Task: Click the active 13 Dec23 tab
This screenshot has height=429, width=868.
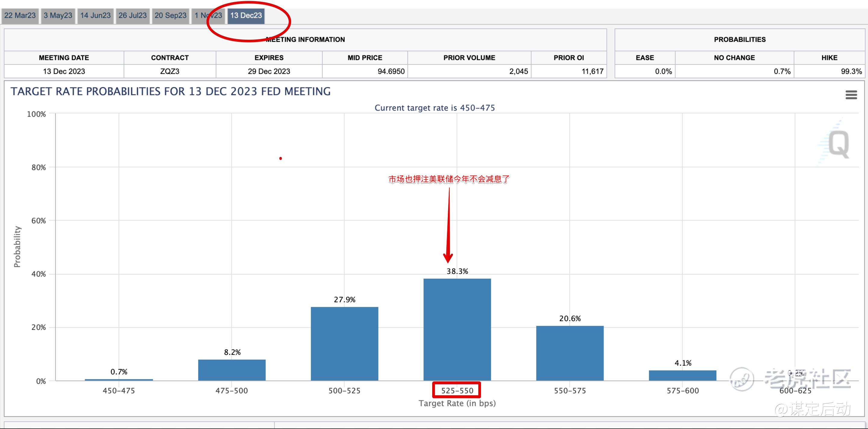Action: click(246, 15)
